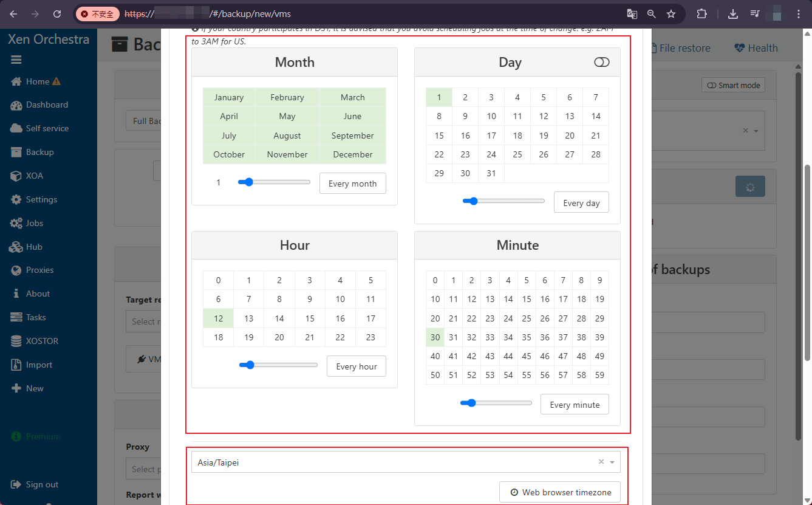
Task: Click the Premium link in sidebar
Action: point(36,436)
